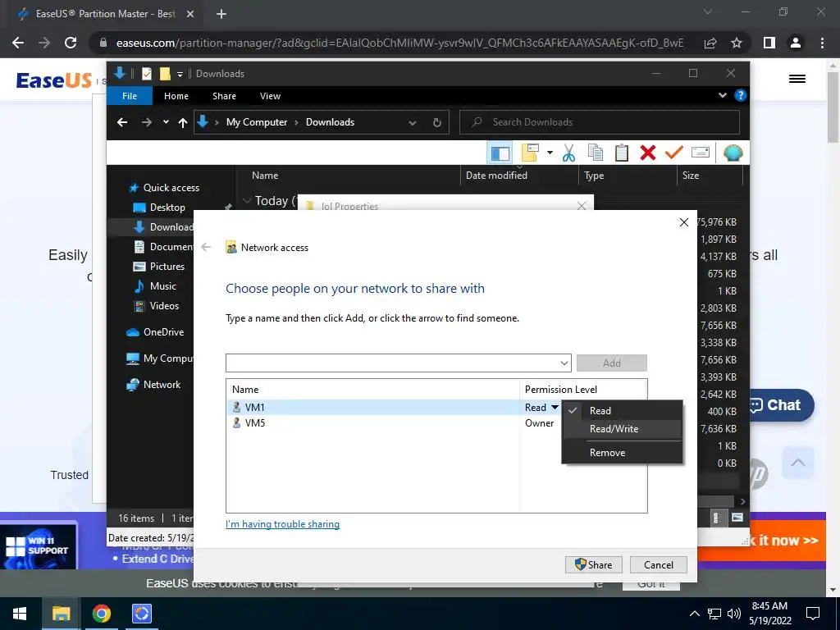Viewport: 840px width, 630px height.
Task: Click the envelope email icon
Action: pyautogui.click(x=701, y=153)
